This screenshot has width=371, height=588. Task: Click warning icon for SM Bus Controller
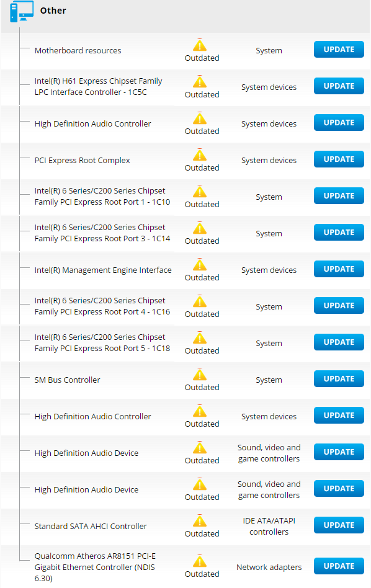[200, 374]
